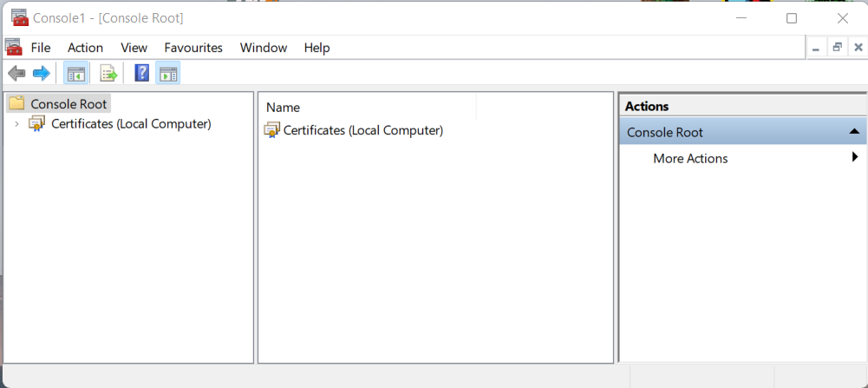Open the File menu

click(41, 48)
